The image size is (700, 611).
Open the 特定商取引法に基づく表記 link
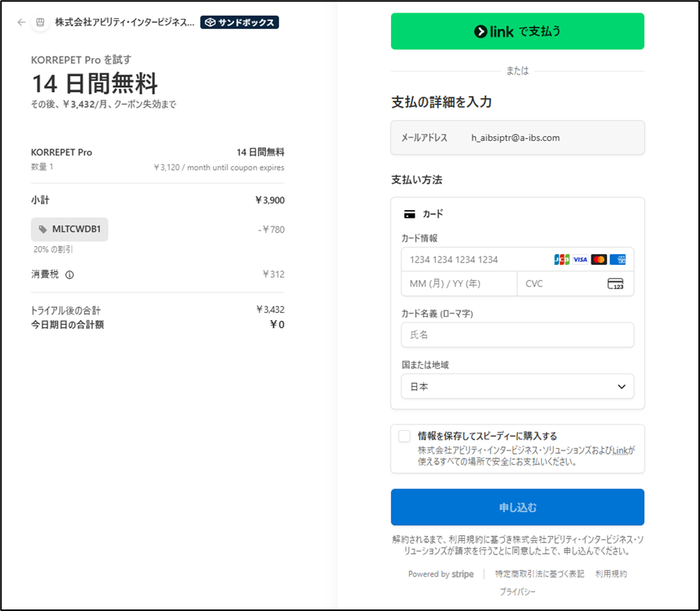pyautogui.click(x=540, y=574)
